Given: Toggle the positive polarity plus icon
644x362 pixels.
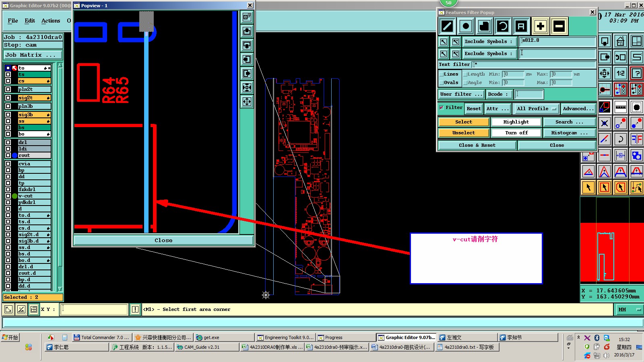Looking at the screenshot, I should tap(541, 27).
